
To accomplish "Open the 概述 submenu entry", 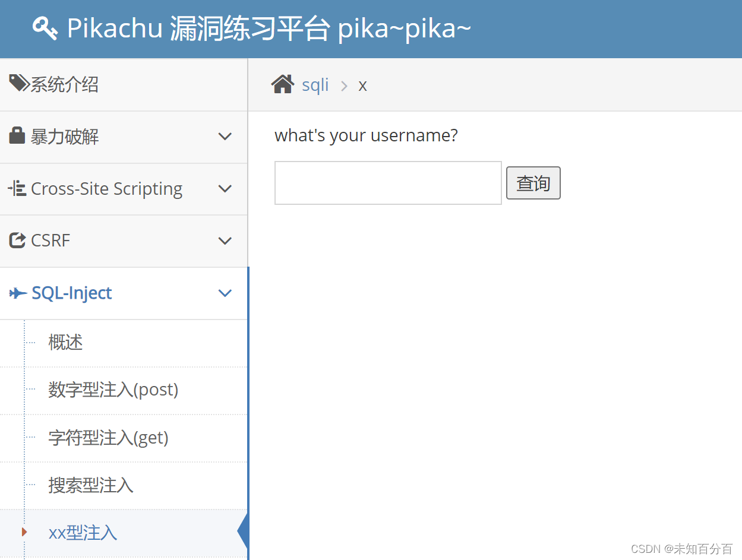I will [65, 342].
